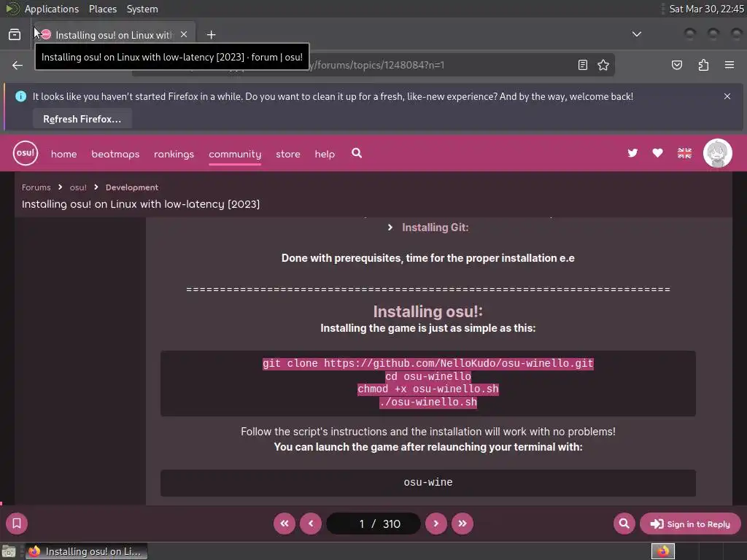Click the Refresh Firefox… button
747x560 pixels.
click(82, 119)
